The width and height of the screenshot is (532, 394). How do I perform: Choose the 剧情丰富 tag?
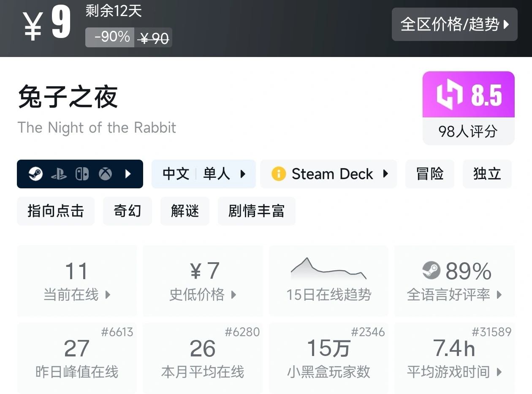pyautogui.click(x=256, y=211)
